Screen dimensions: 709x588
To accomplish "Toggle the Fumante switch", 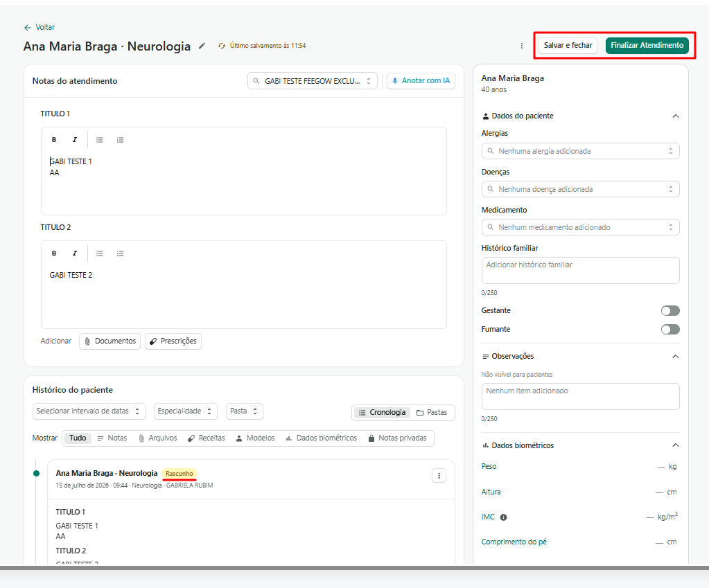I will pyautogui.click(x=670, y=330).
